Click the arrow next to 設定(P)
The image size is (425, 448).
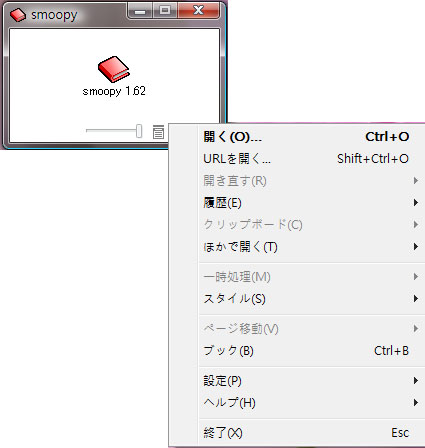point(416,381)
